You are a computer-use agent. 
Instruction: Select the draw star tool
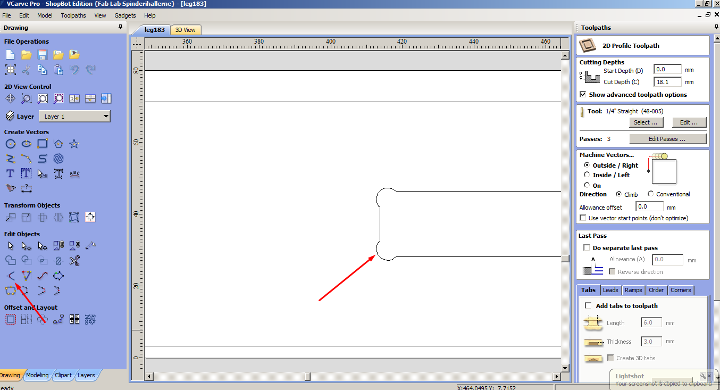point(74,144)
